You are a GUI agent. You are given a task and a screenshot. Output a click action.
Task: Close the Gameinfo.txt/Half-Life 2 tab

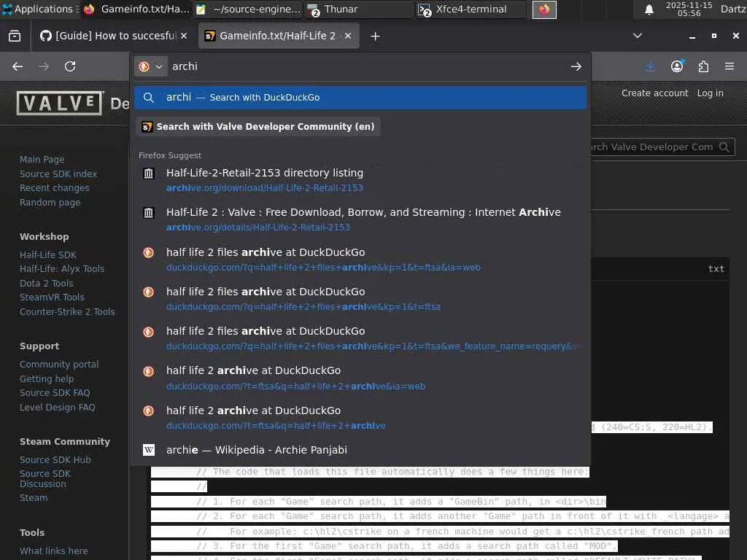coord(348,36)
